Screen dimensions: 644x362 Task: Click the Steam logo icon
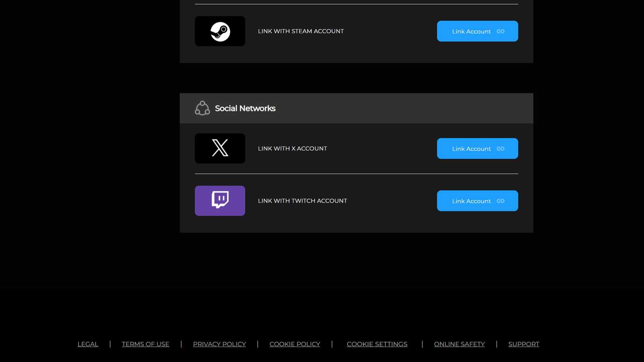click(220, 31)
